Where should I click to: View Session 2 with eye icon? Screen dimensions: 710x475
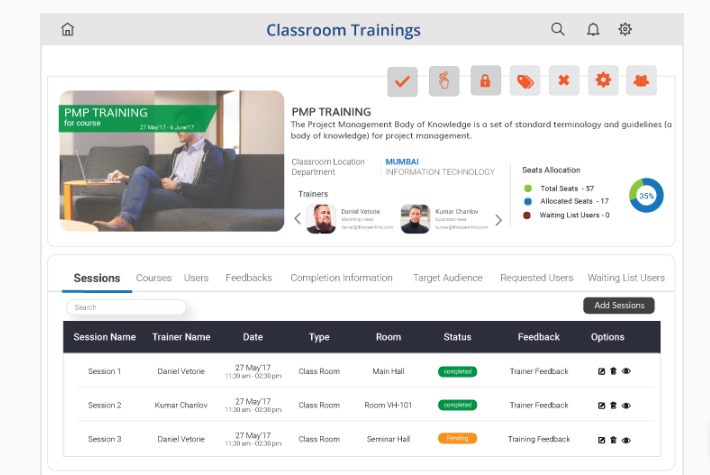(x=626, y=406)
